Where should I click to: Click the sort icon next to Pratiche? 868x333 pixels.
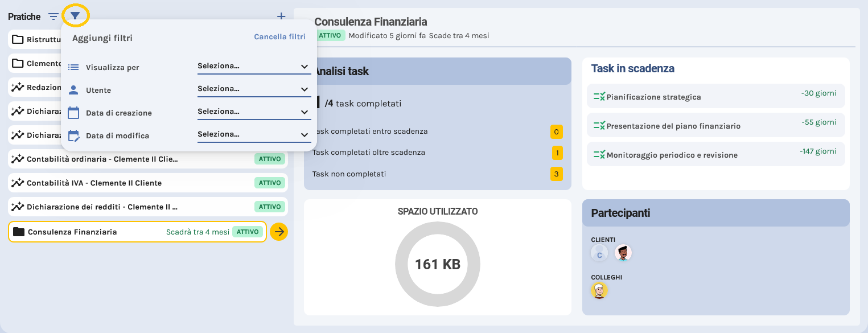[x=54, y=16]
